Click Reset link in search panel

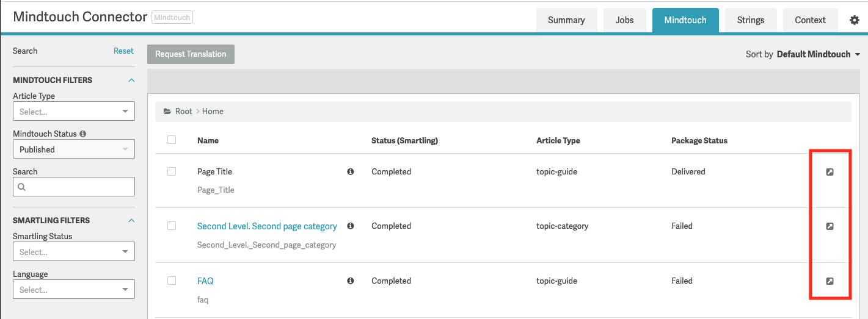[x=123, y=51]
